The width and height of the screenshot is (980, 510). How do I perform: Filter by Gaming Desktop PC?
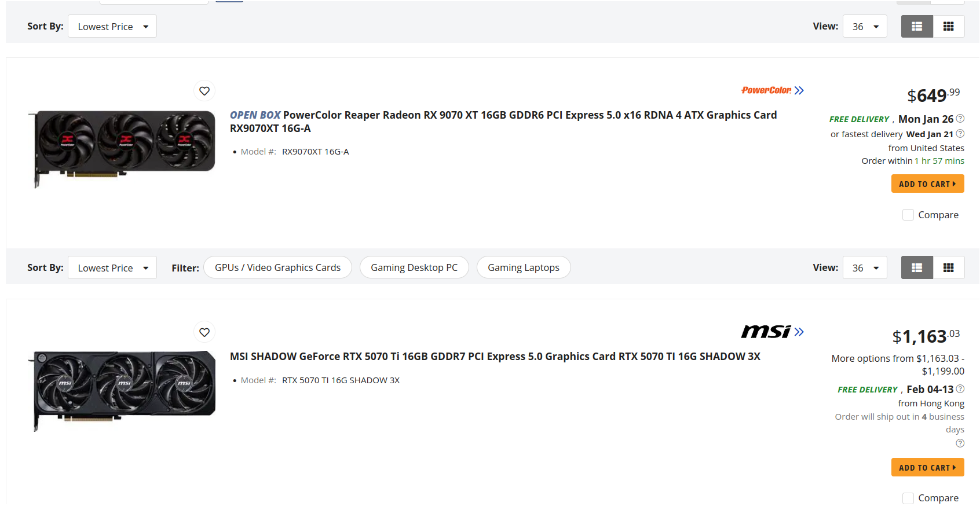[414, 267]
